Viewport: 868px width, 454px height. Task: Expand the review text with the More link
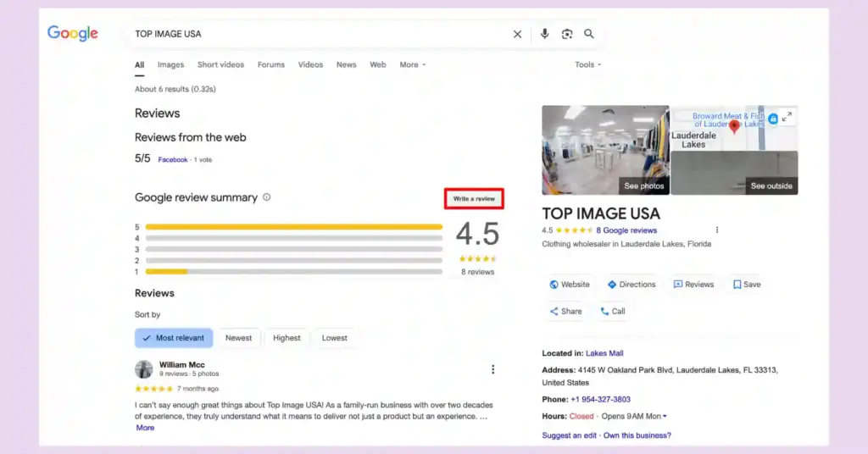tap(145, 428)
